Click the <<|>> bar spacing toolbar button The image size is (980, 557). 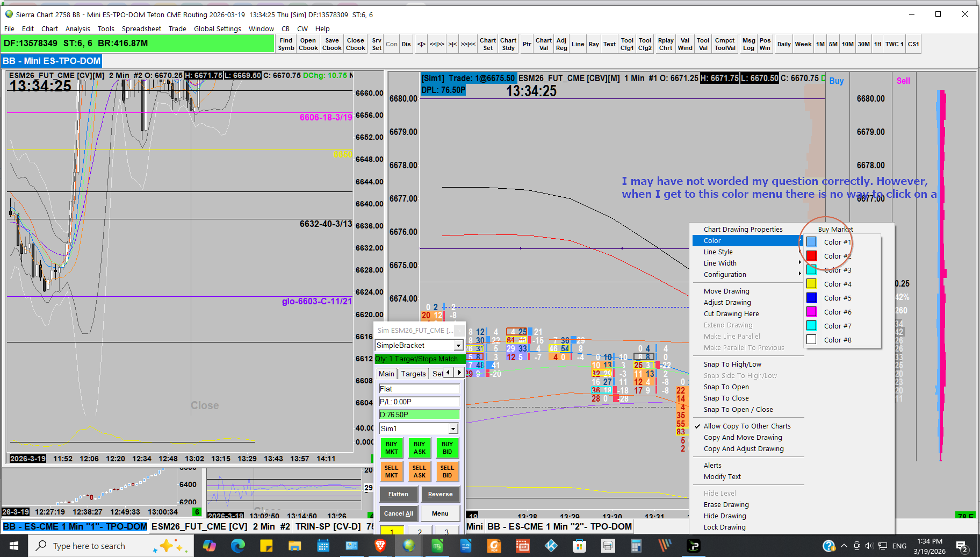pyautogui.click(x=437, y=44)
